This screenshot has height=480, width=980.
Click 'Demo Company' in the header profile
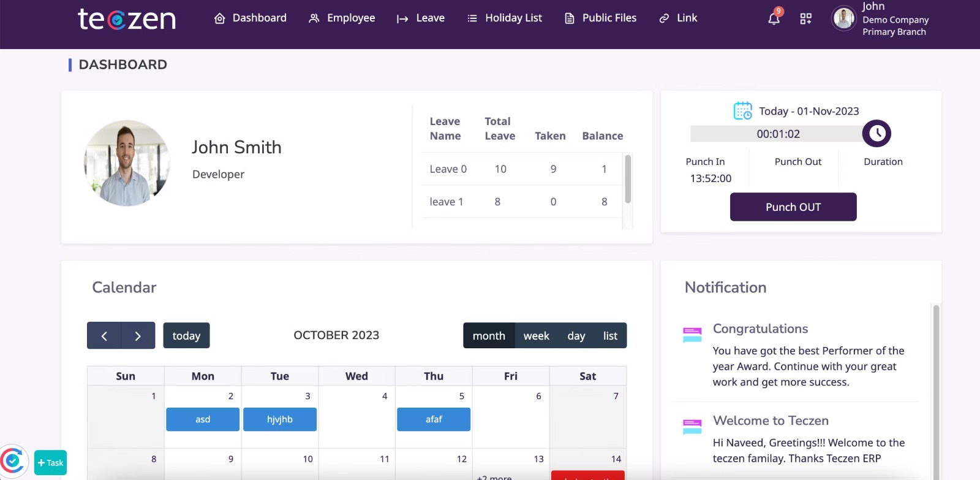[895, 20]
